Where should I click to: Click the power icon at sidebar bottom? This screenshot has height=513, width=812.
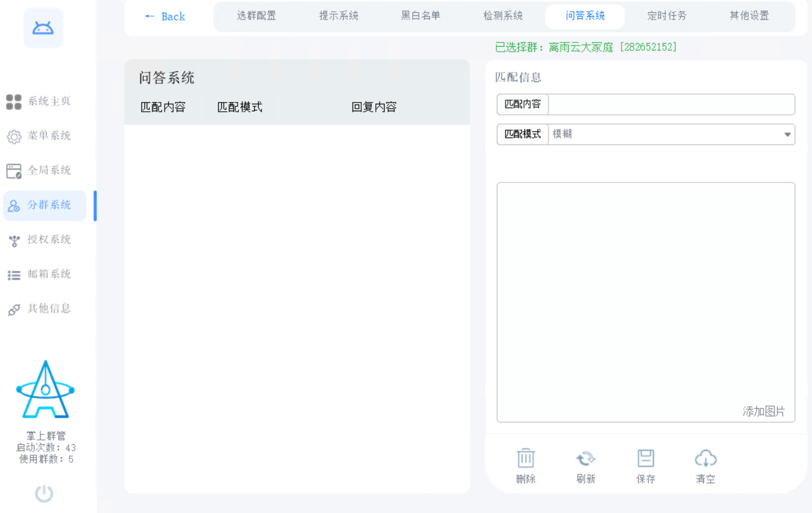[x=44, y=493]
